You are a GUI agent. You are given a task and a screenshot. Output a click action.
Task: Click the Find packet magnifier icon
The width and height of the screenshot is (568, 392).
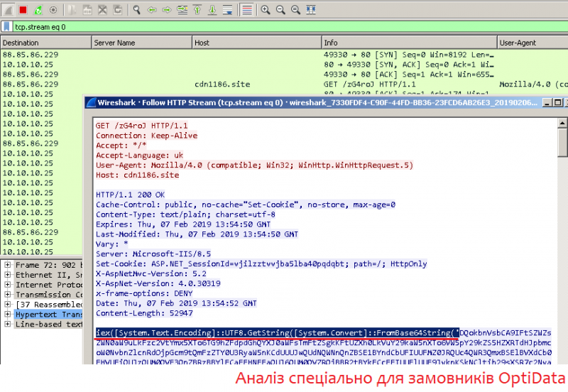(x=136, y=10)
